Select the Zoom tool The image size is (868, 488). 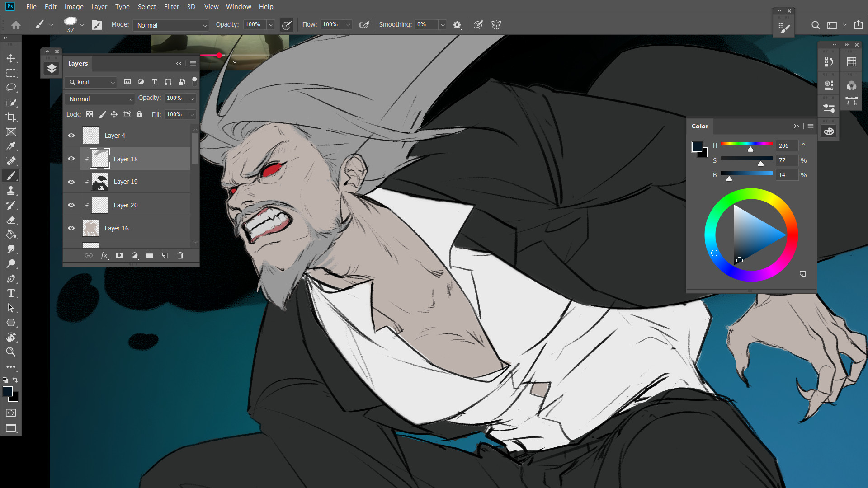11,352
